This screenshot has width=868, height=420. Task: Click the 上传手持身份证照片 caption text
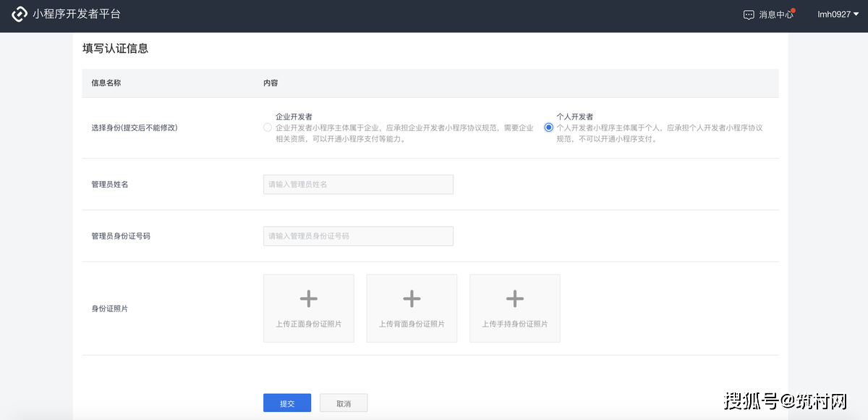coord(515,324)
